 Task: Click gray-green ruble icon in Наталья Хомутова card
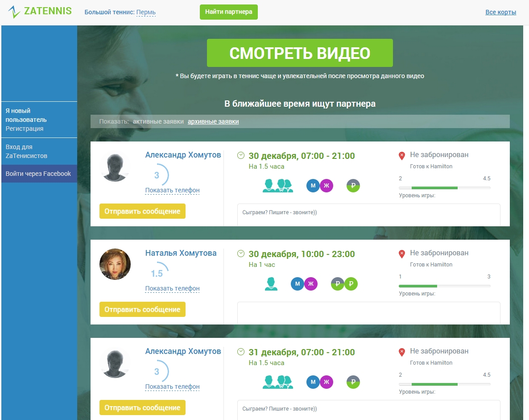pyautogui.click(x=337, y=284)
